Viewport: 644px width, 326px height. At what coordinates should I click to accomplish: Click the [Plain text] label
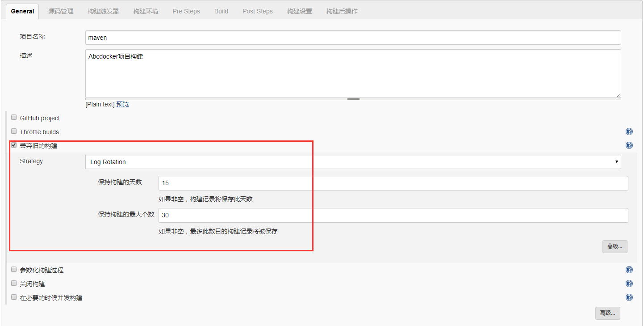click(100, 104)
